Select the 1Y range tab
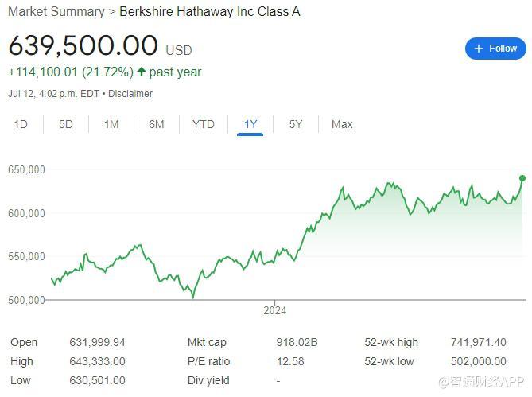This screenshot has height=397, width=532. click(x=250, y=124)
